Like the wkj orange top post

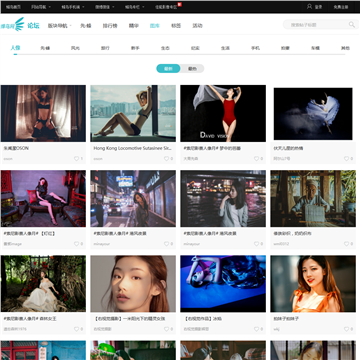[x=346, y=329]
